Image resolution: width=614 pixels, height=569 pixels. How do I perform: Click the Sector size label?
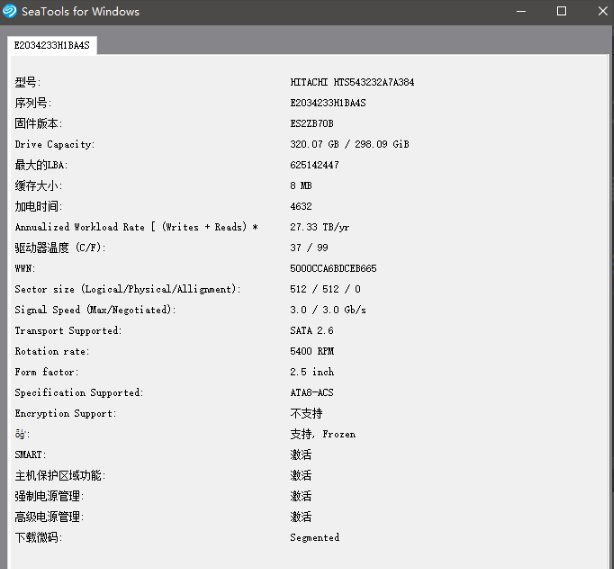tap(127, 289)
